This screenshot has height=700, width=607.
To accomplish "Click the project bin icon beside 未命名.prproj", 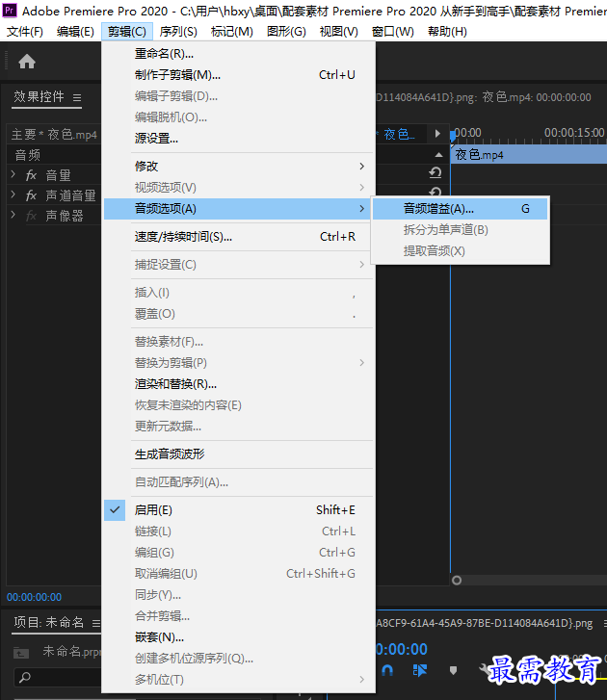I will point(21,653).
